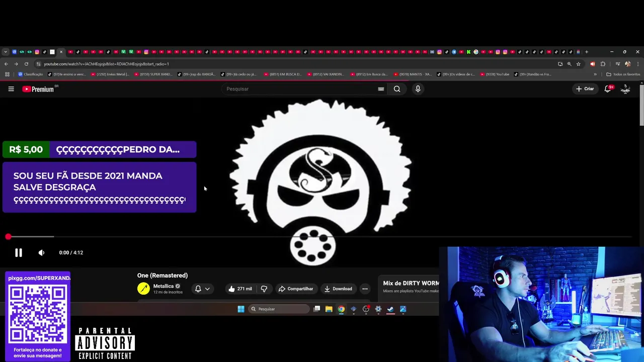Go back in the browser
The image size is (644, 362).
6,64
